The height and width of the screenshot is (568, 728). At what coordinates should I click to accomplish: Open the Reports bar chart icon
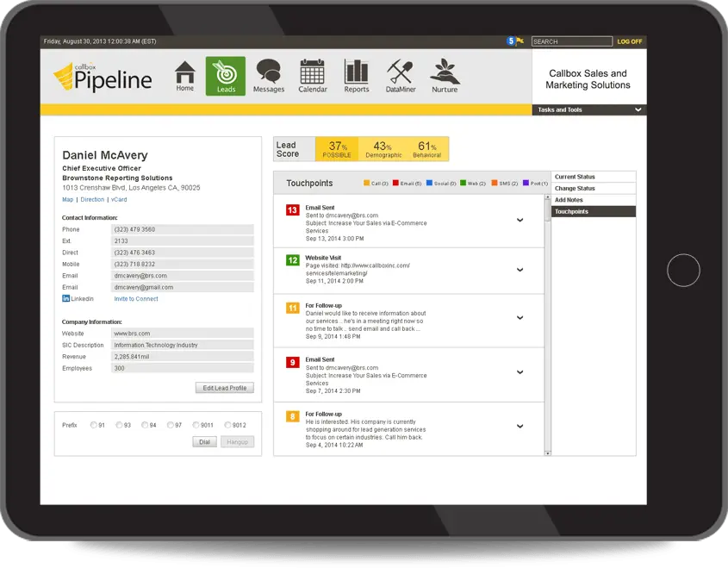(x=357, y=76)
